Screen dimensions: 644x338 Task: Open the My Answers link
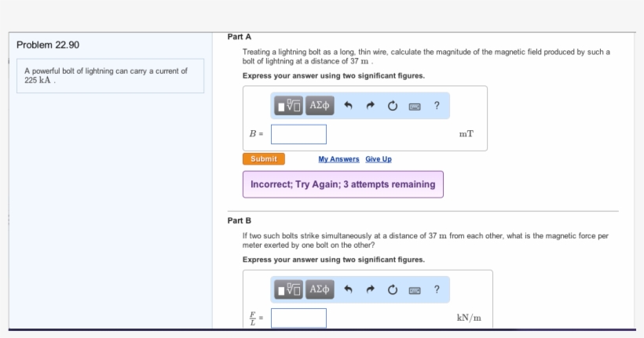tap(338, 159)
